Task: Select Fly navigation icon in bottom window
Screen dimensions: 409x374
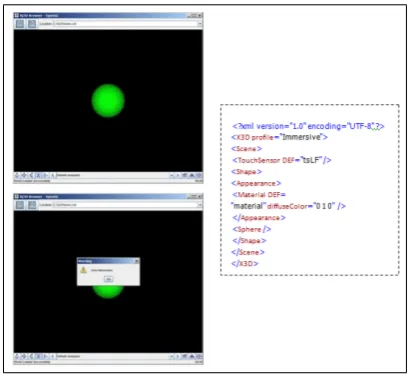Action: click(x=17, y=356)
